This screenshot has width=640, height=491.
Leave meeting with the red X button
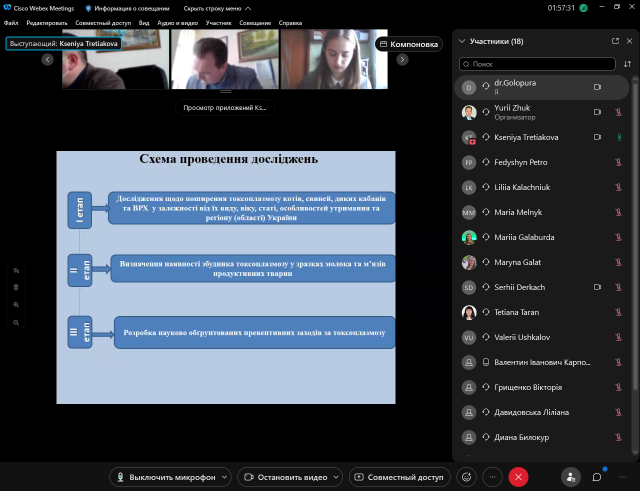pyautogui.click(x=518, y=477)
